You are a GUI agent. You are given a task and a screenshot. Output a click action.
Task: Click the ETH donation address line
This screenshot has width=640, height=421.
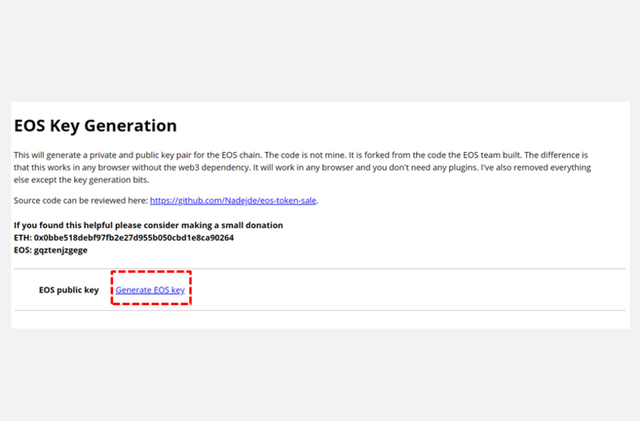pos(124,238)
